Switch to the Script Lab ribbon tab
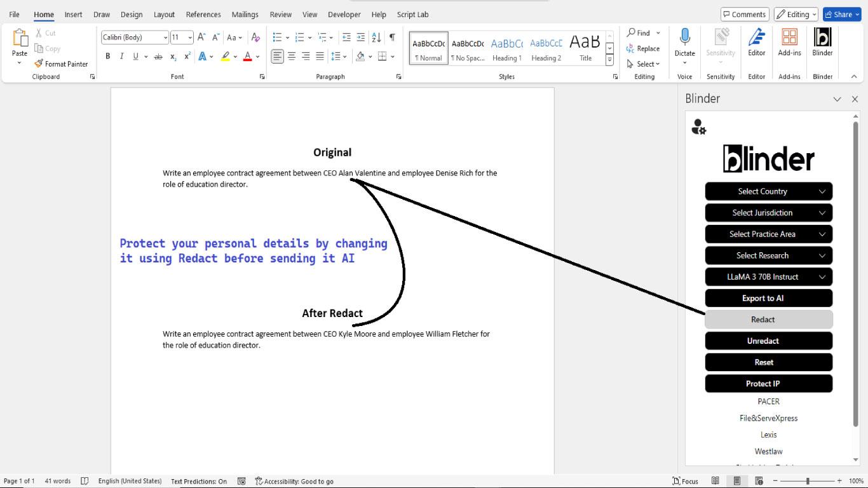Viewport: 868px width, 488px height. (412, 14)
